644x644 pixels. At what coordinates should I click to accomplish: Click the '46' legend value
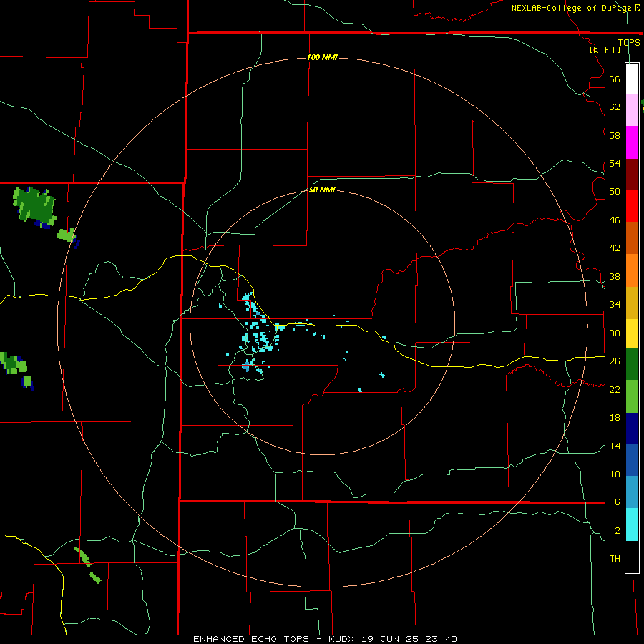point(615,220)
